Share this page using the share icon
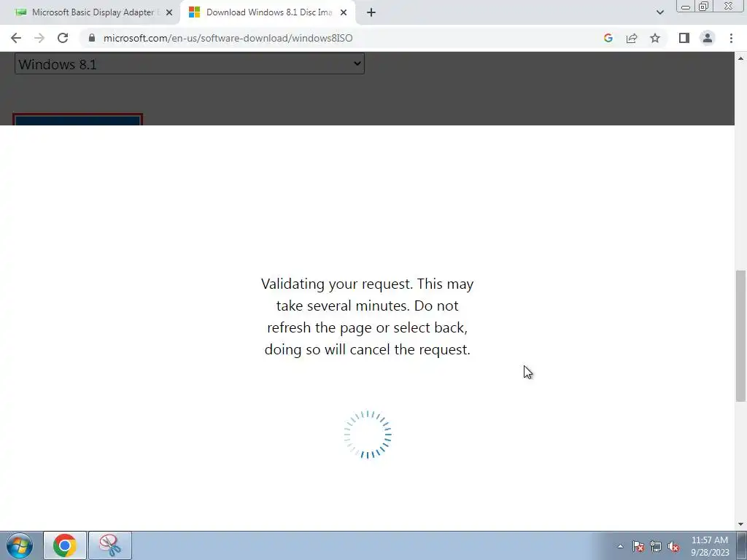The width and height of the screenshot is (747, 560). tap(632, 38)
